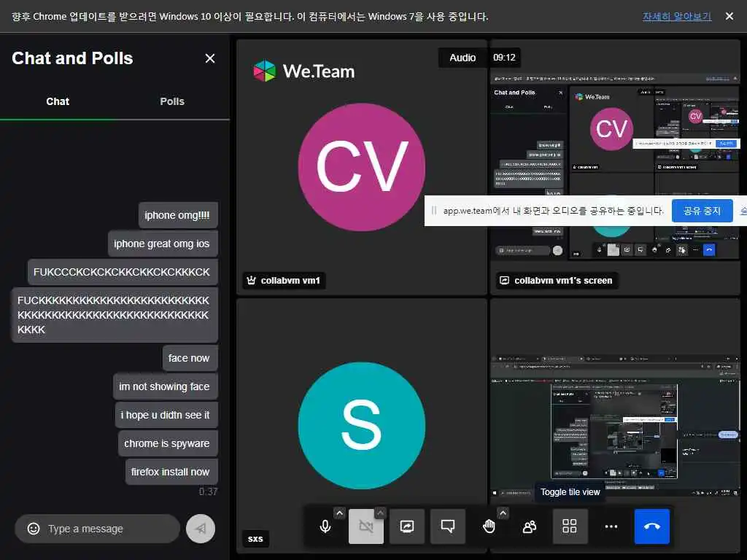This screenshot has height=560, width=747.
Task: Open the participants list
Action: [x=530, y=526]
